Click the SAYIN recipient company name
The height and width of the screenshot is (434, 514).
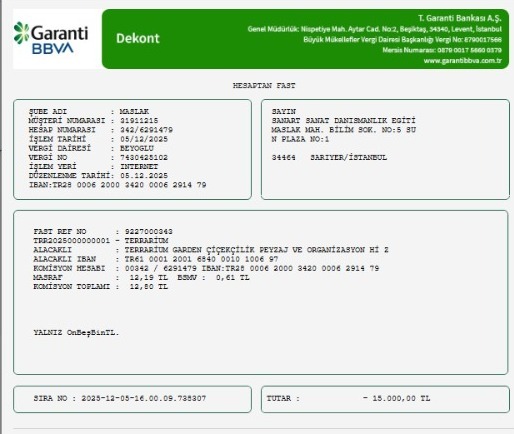[343, 121]
